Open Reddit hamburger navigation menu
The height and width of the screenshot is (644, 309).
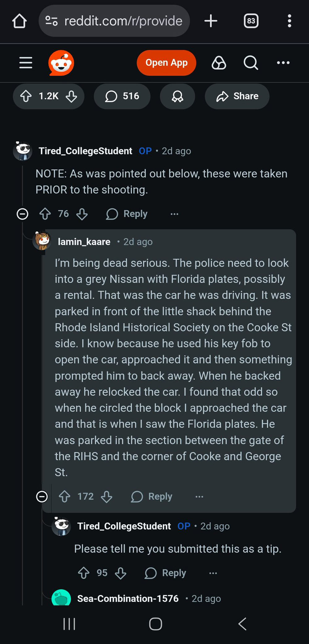pyautogui.click(x=26, y=63)
